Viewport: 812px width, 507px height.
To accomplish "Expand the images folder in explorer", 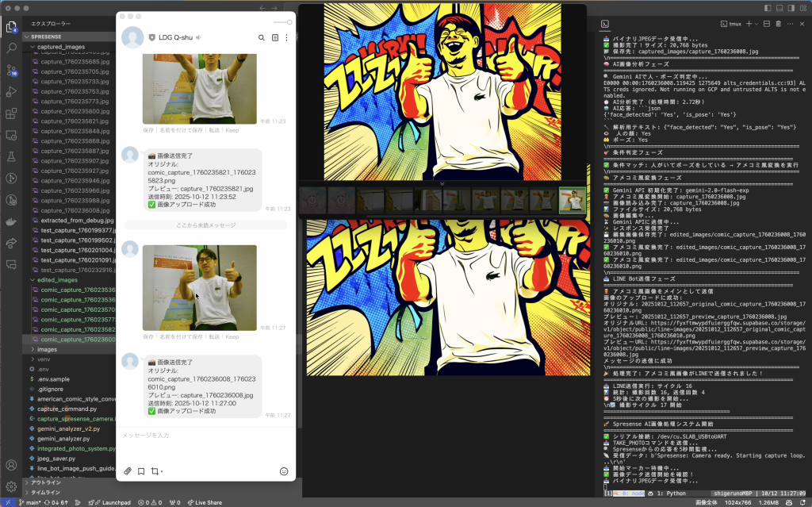I will [x=47, y=349].
